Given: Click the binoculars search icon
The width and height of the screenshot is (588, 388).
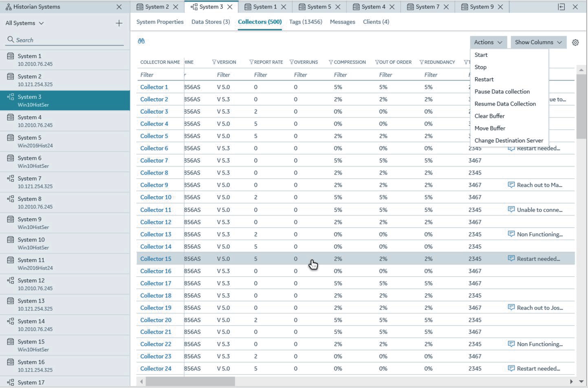Looking at the screenshot, I should coord(141,41).
